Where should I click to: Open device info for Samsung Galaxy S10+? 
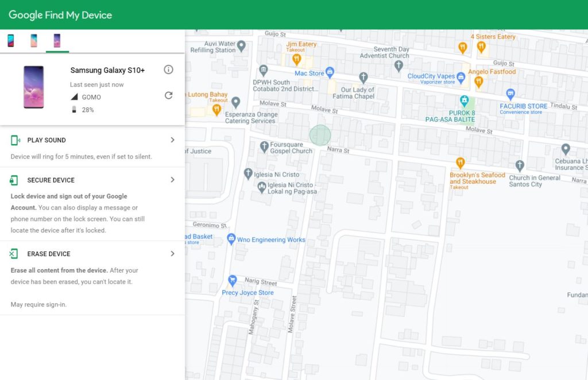[168, 69]
